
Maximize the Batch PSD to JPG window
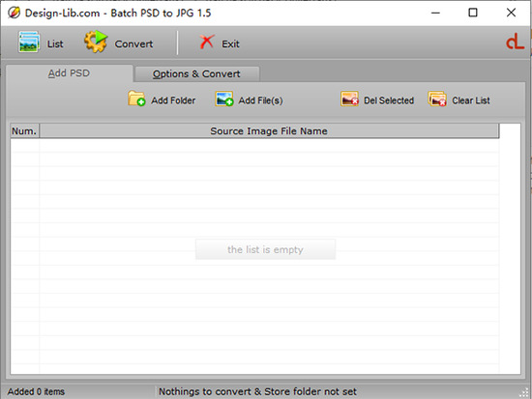(473, 13)
